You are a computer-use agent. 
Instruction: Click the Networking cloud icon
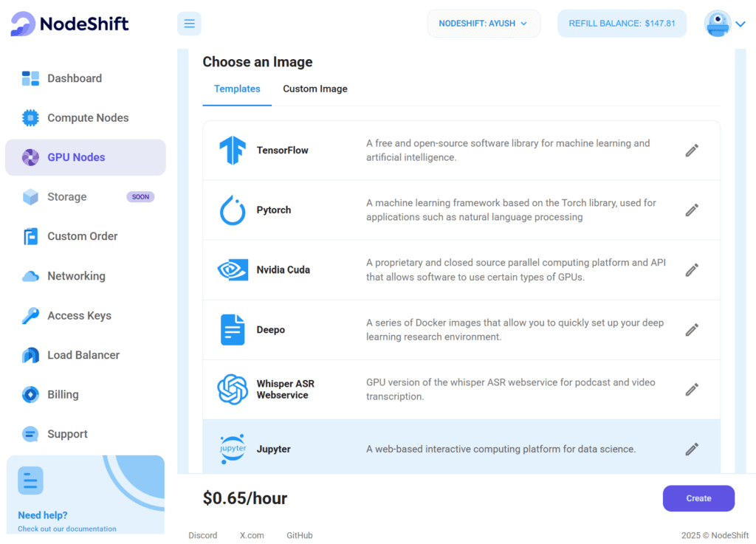[30, 276]
